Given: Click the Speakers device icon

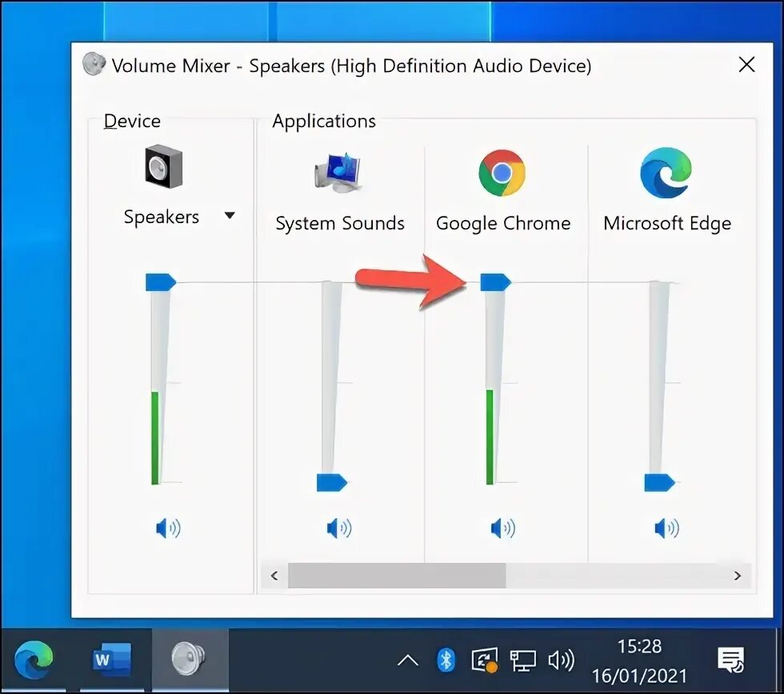Looking at the screenshot, I should [164, 166].
